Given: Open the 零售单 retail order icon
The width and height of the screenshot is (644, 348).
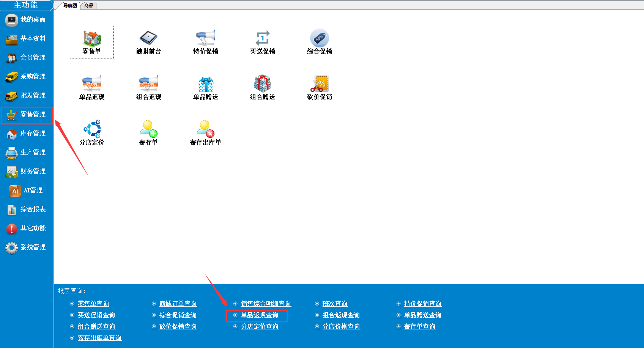Looking at the screenshot, I should 92,42.
